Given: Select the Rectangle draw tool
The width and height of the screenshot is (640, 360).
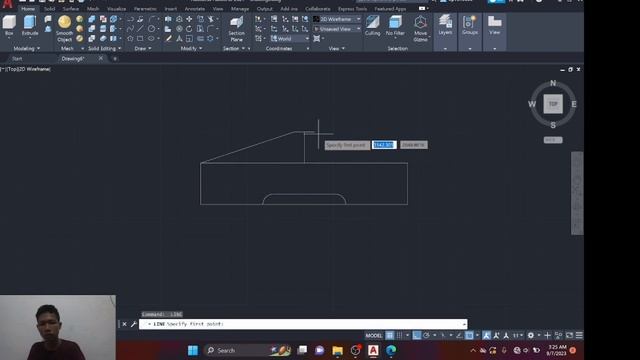Looking at the screenshot, I should click(x=140, y=38).
